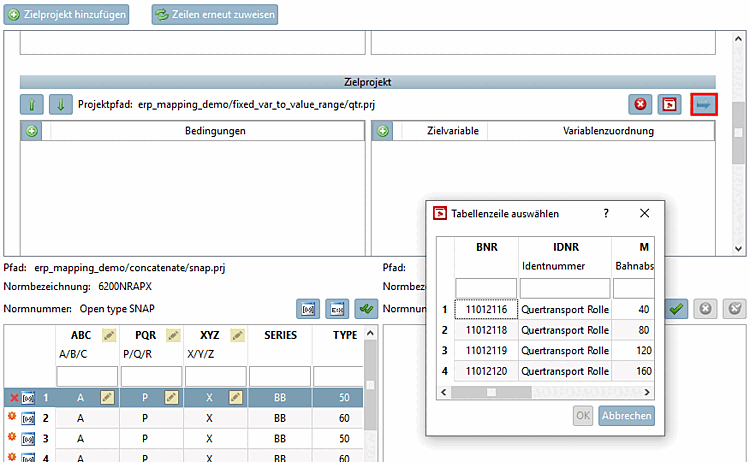Edit the ABC column via its pencil icon

[x=109, y=335]
